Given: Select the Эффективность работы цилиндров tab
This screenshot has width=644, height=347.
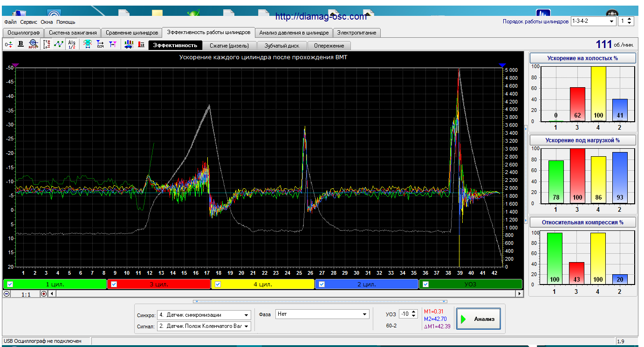Looking at the screenshot, I should [209, 32].
